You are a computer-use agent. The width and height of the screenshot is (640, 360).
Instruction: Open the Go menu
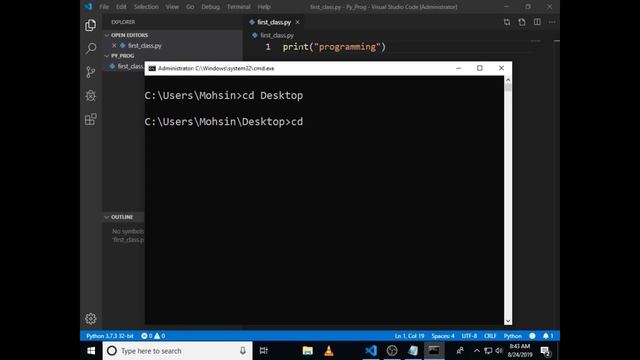[x=190, y=7]
